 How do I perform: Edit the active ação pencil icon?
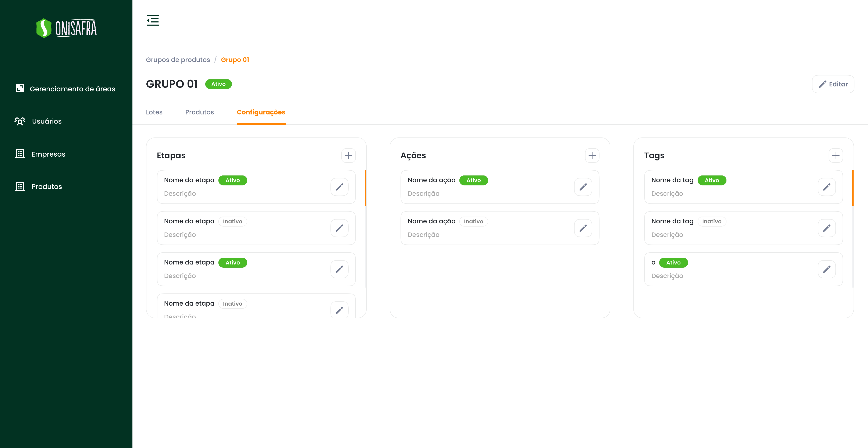[583, 187]
